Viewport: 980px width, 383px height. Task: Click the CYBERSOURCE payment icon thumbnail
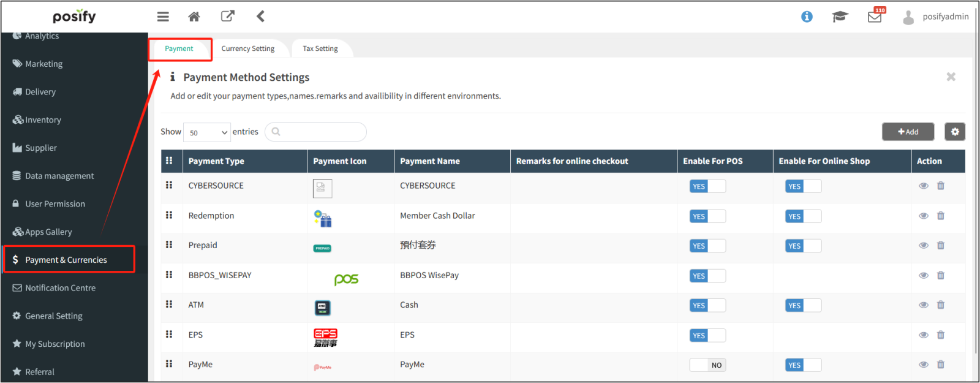322,188
